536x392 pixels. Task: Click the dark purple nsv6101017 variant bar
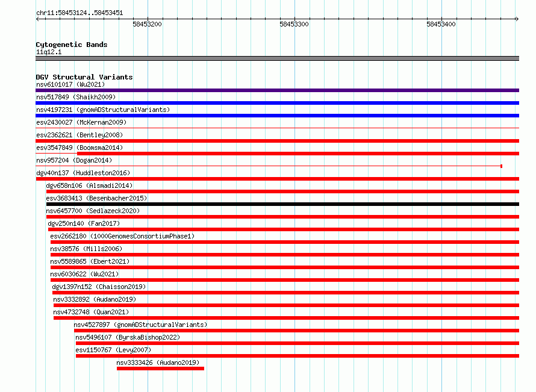coord(277,90)
